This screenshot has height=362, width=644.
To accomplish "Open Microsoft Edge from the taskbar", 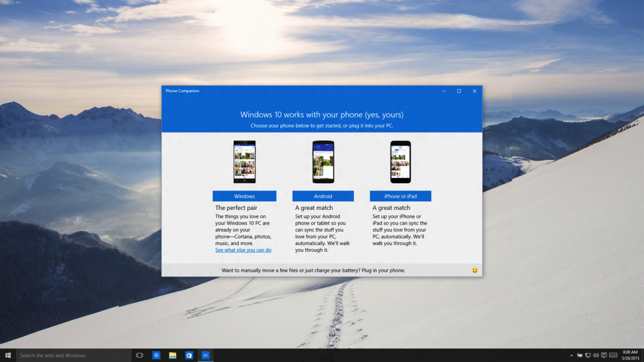I will click(156, 355).
